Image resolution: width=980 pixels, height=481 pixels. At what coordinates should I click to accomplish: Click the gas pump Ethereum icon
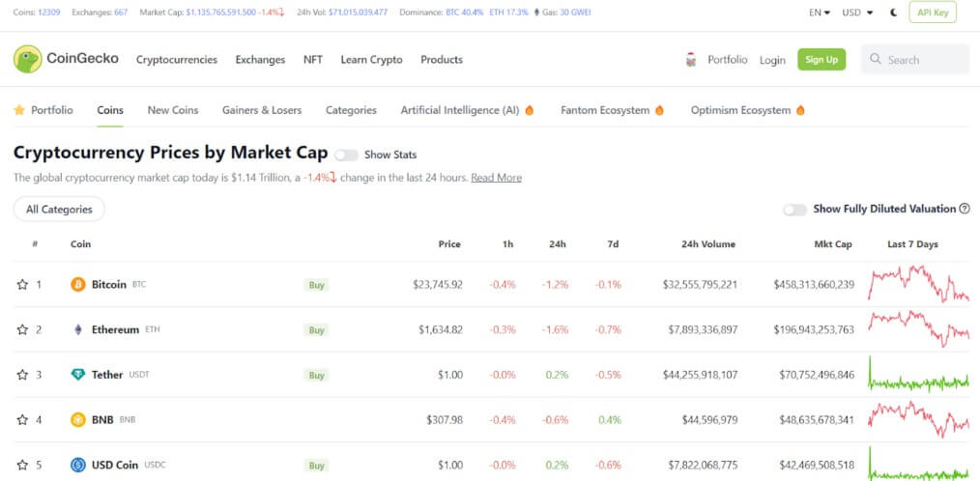click(x=536, y=13)
